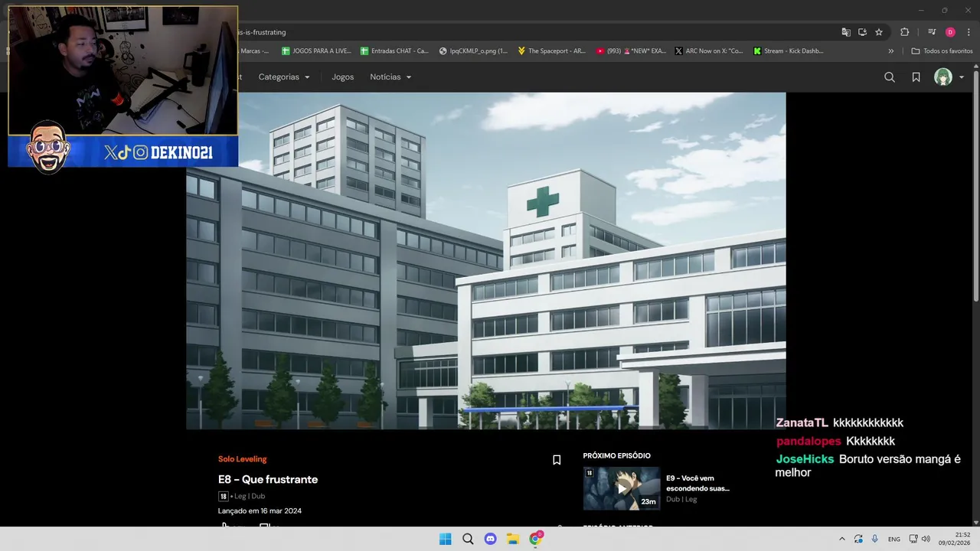980x551 pixels.
Task: Expand the hidden bookmarks chevron
Action: [890, 51]
